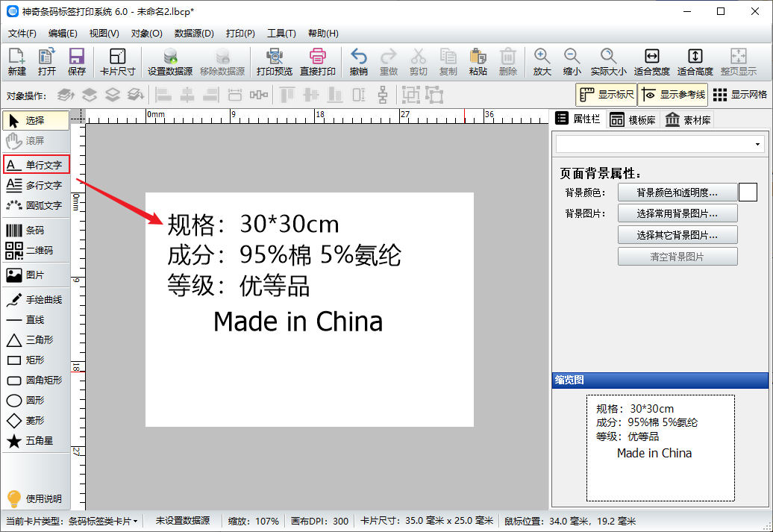Click the 删除 trash icon
This screenshot has height=532, width=773.
pos(508,62)
